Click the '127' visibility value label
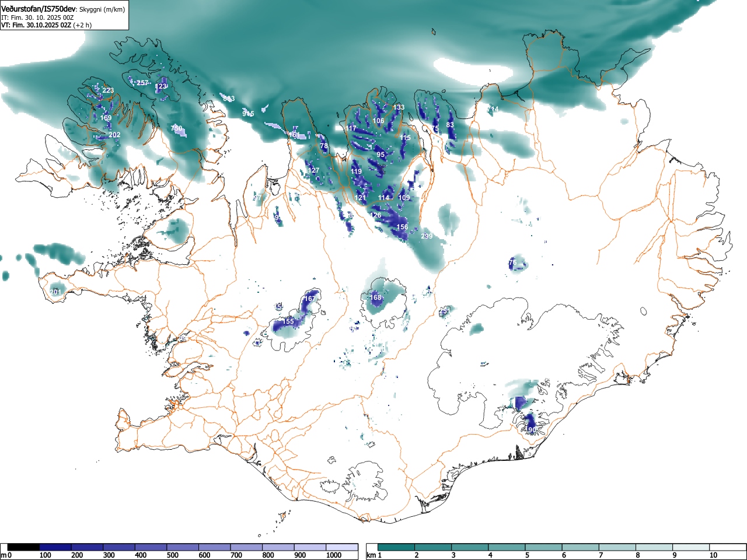The image size is (747, 560). 313,170
